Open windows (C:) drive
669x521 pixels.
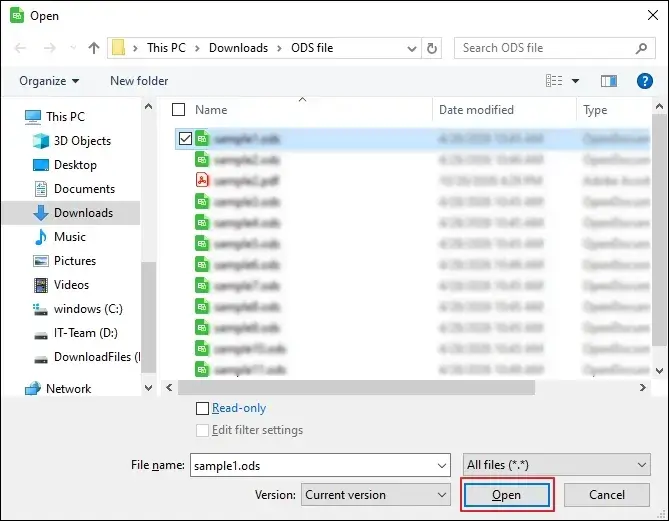[78, 309]
